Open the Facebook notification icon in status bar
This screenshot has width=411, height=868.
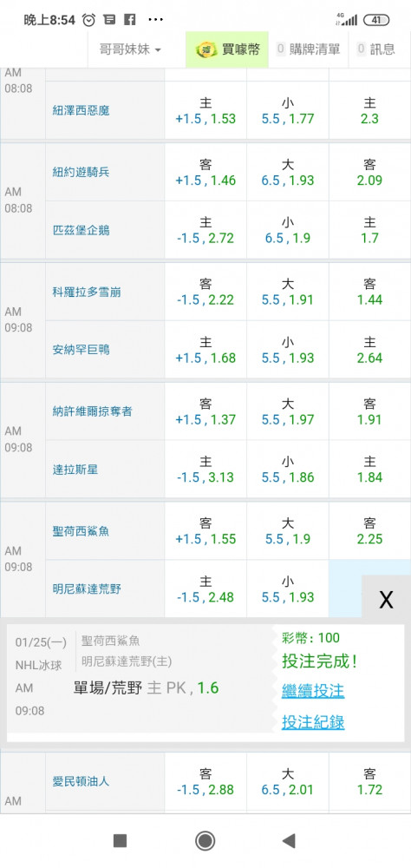click(x=129, y=20)
